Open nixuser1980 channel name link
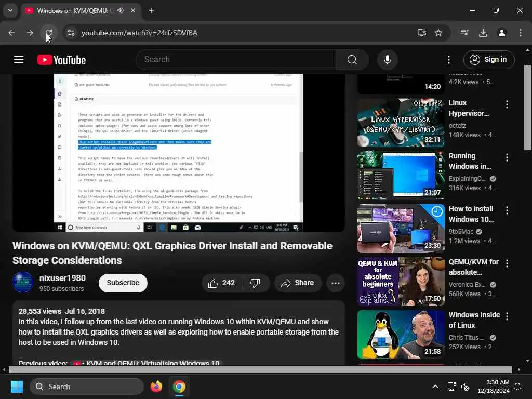The height and width of the screenshot is (399, 532). click(x=62, y=278)
